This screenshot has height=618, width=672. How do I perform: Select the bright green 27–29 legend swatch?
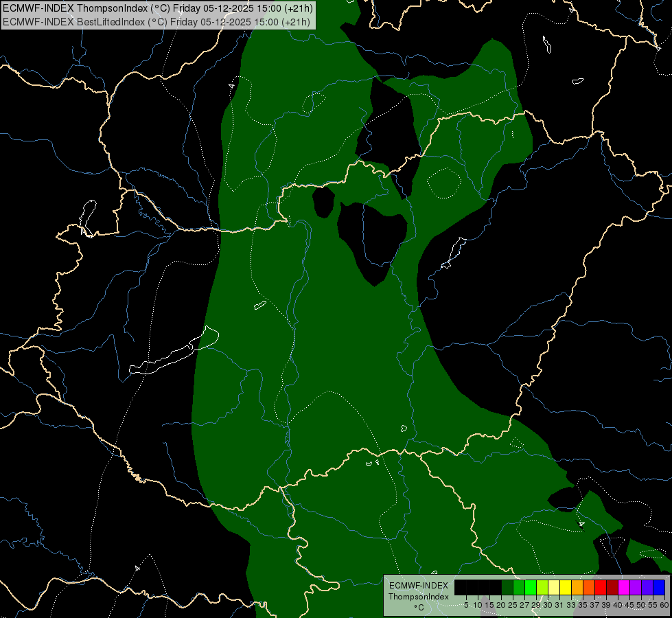pyautogui.click(x=531, y=587)
